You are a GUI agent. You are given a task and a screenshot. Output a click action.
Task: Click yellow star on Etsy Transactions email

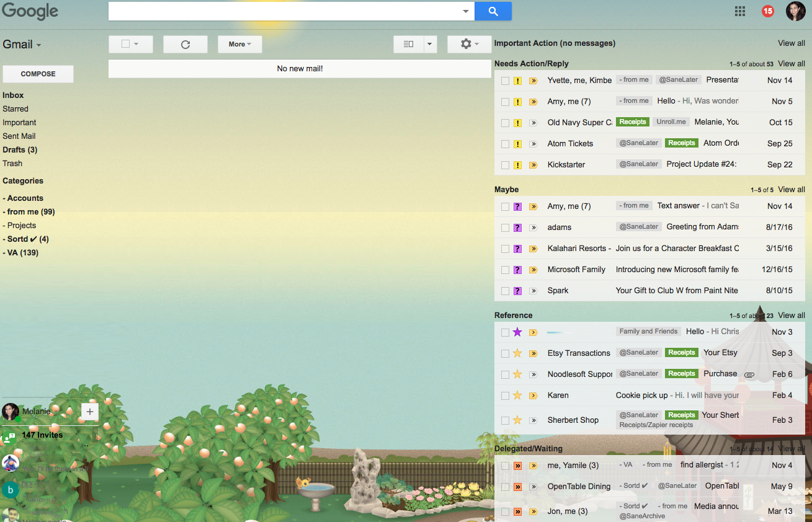(517, 353)
